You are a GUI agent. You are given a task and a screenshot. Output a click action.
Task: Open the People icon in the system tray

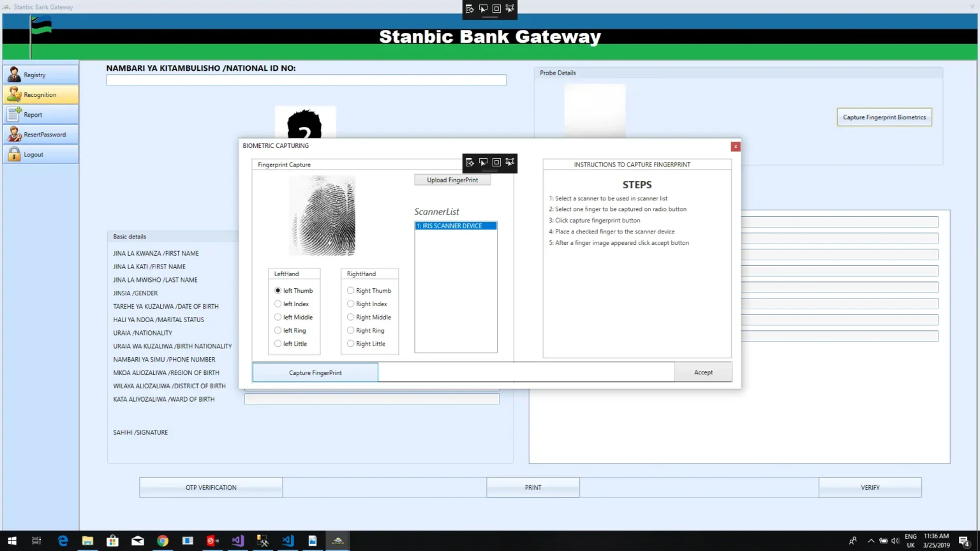coord(853,541)
